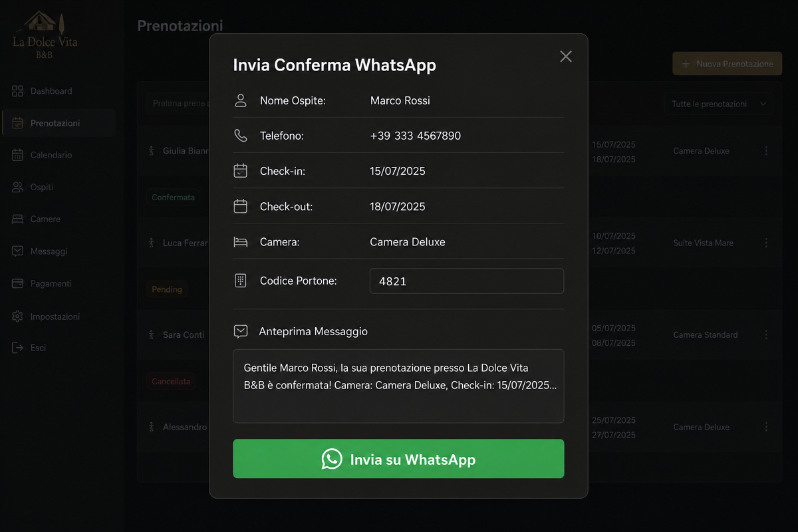Click the Camere bed icon in sidebar
Image resolution: width=798 pixels, height=532 pixels.
click(18, 219)
